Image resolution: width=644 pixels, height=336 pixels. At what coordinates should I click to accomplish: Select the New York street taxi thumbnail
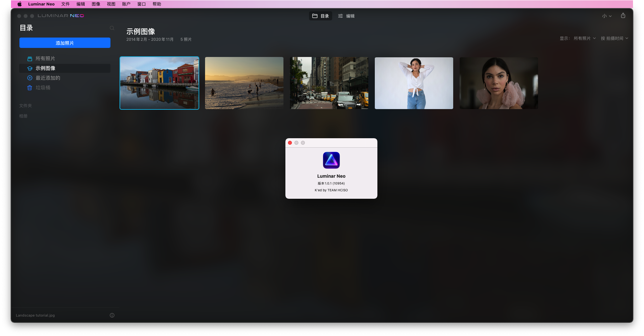point(329,83)
